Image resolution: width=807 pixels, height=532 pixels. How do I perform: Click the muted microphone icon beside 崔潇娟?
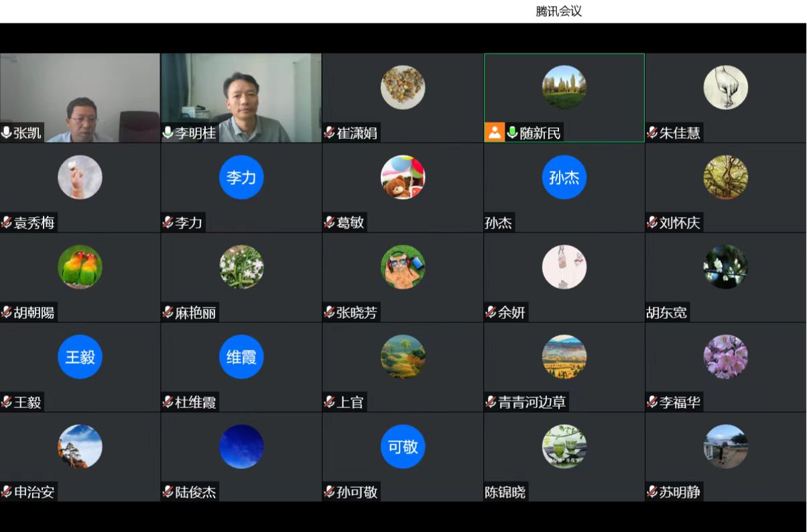pos(329,133)
